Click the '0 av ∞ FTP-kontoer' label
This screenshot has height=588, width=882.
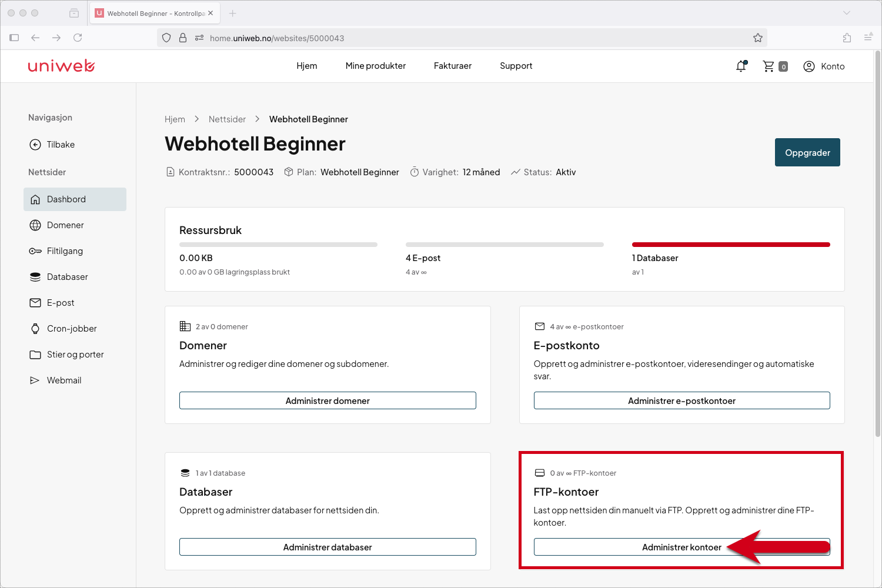point(583,473)
